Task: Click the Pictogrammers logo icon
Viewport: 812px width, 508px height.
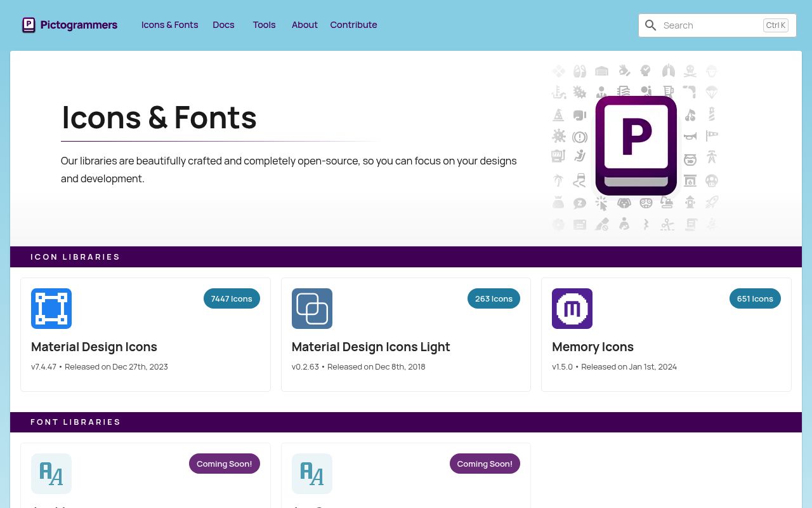Action: (29, 25)
